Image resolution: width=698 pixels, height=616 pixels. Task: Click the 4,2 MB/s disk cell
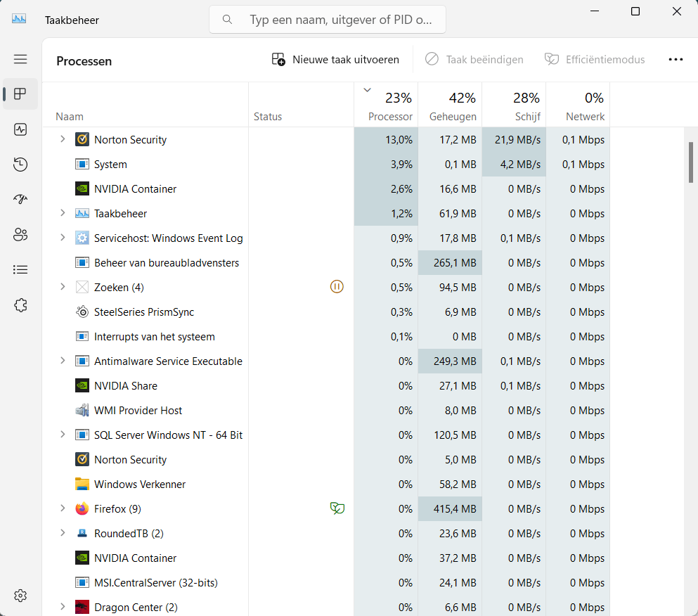(x=514, y=165)
